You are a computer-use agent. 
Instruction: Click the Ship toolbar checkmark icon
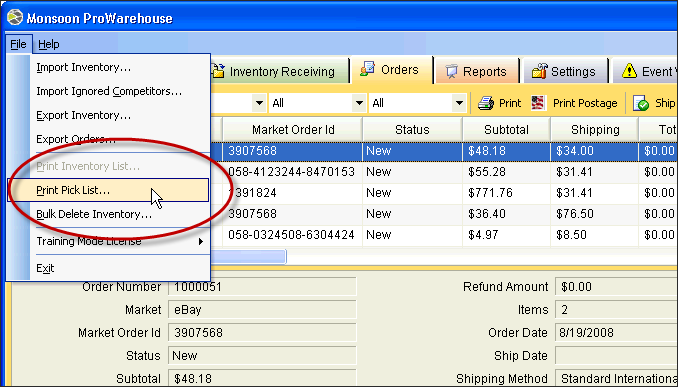641,103
